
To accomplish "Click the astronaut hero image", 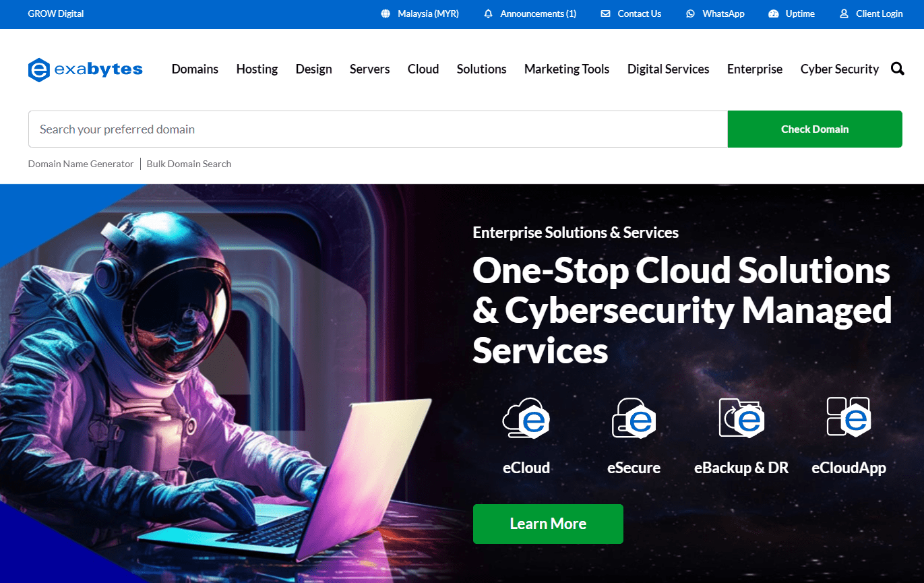I will 216,383.
